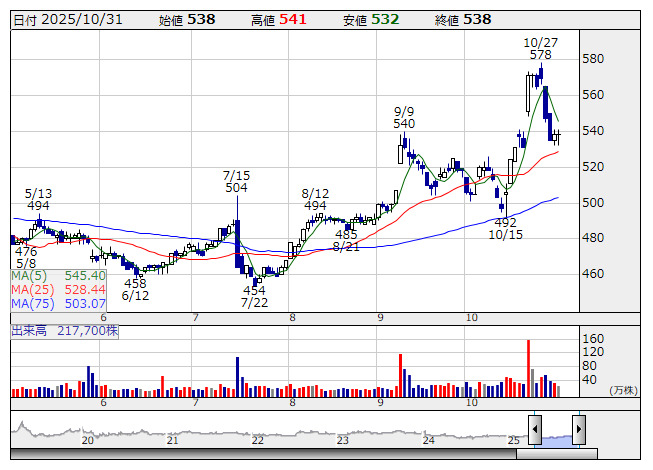Screen dimensions: 653x470
Task: Click the 日付 2025/10/31 date header
Action: pyautogui.click(x=68, y=20)
